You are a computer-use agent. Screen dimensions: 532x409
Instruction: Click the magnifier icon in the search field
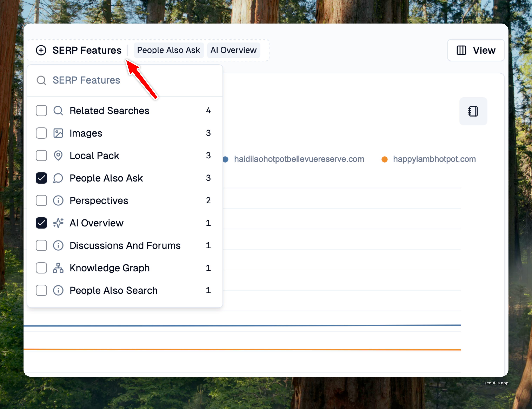click(x=41, y=80)
